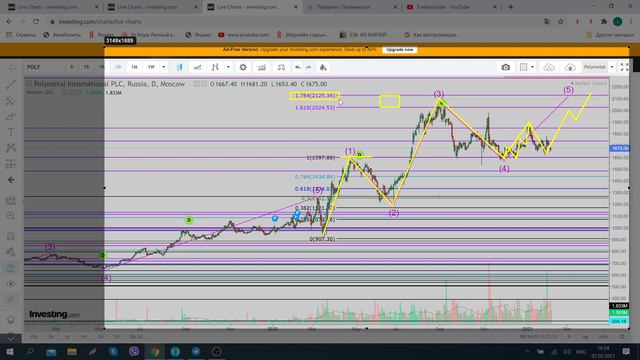Select the pitchfork and Fibonacci tools
640x360 pixels.
pyautogui.click(x=11, y=100)
